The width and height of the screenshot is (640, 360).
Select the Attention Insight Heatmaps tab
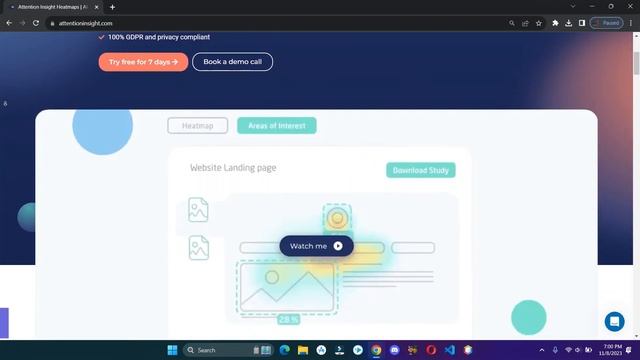[x=53, y=7]
